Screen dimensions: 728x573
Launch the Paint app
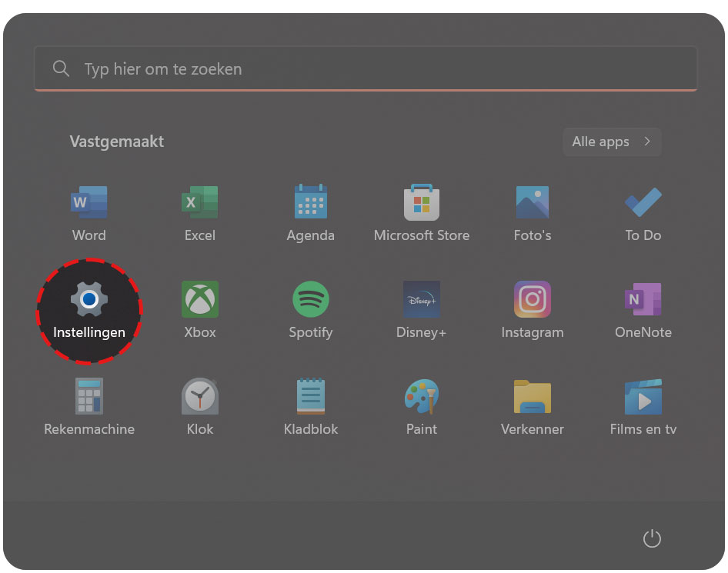[422, 397]
